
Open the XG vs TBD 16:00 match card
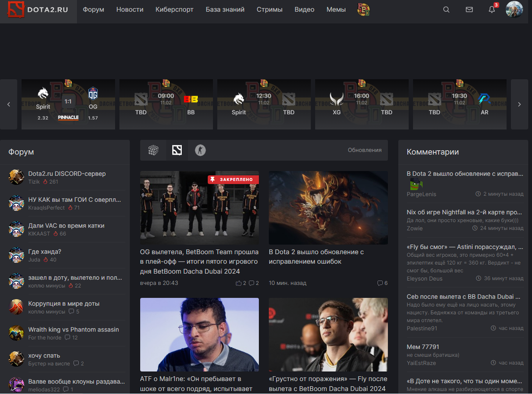pos(362,104)
